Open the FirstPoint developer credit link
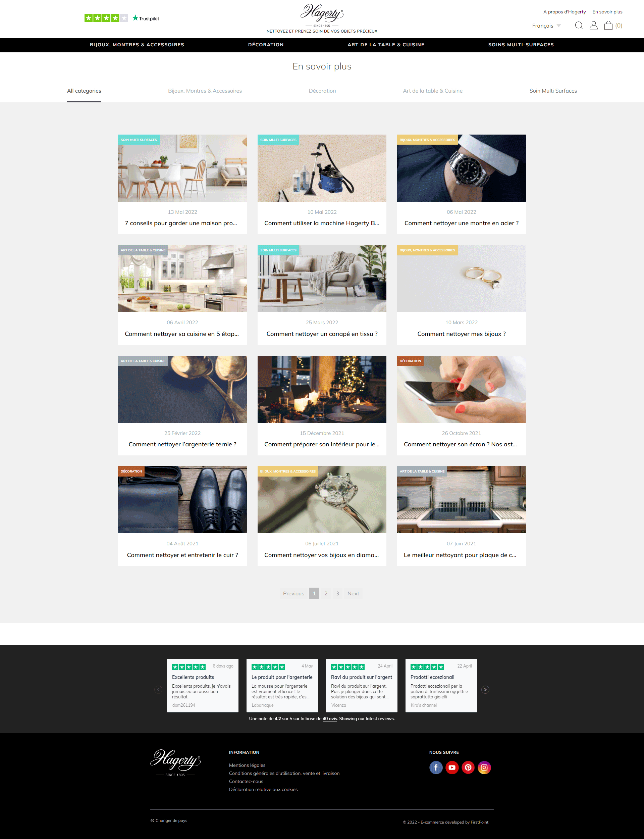644x839 pixels. pyautogui.click(x=480, y=822)
